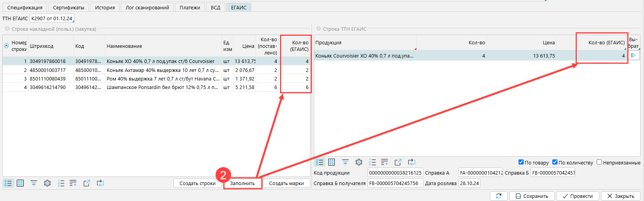The height and width of the screenshot is (201, 644).
Task: Click the Провести button
Action: coord(578,196)
